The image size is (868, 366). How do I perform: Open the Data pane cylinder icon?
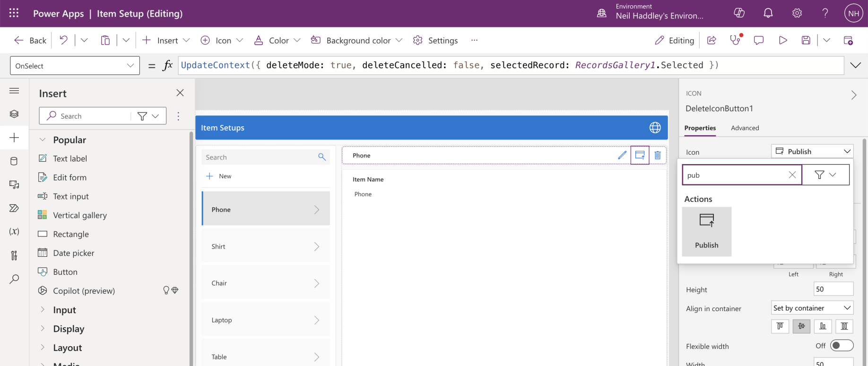tap(14, 161)
